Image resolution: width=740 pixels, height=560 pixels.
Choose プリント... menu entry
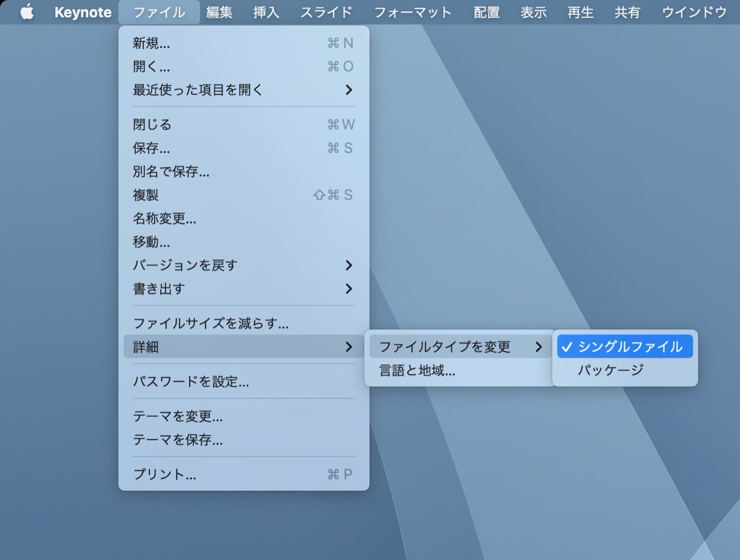click(x=244, y=474)
